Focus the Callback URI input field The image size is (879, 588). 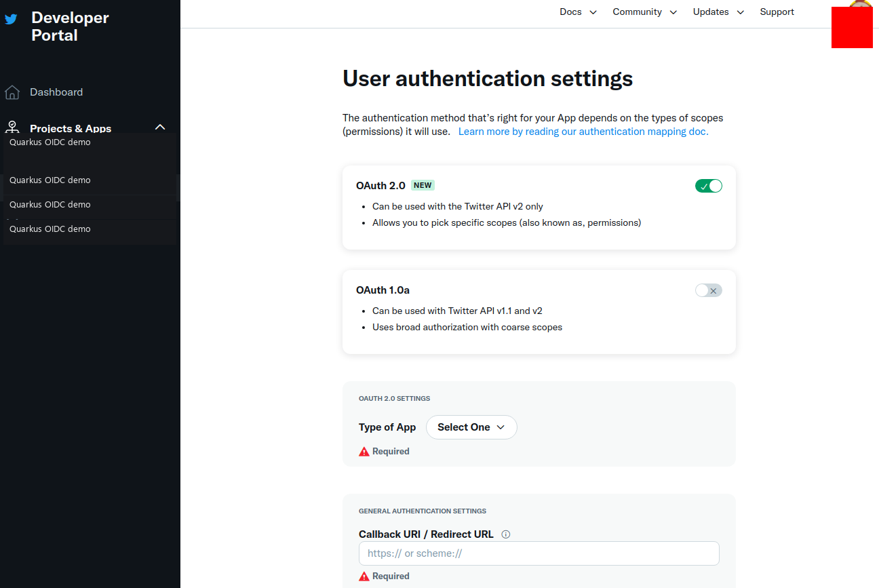pos(539,553)
